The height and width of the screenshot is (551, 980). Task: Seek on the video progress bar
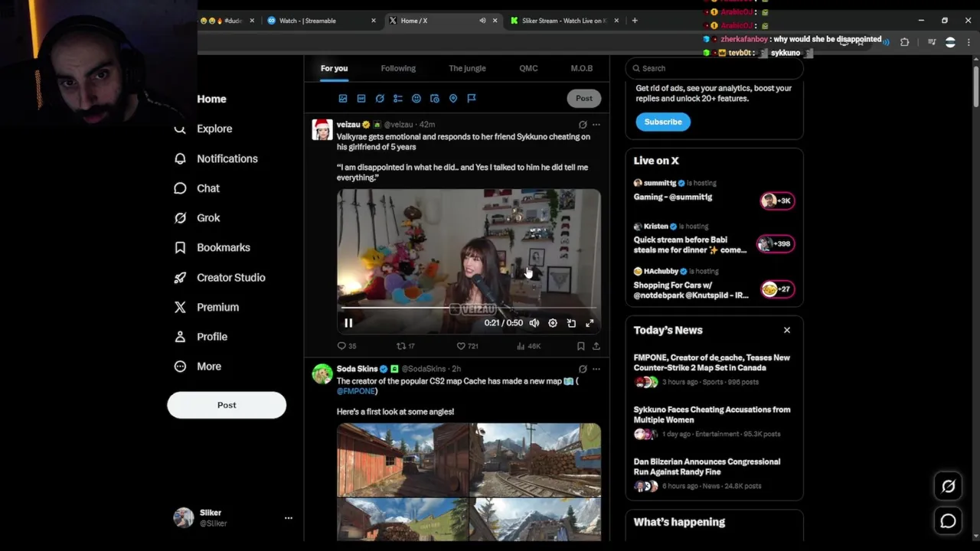469,308
